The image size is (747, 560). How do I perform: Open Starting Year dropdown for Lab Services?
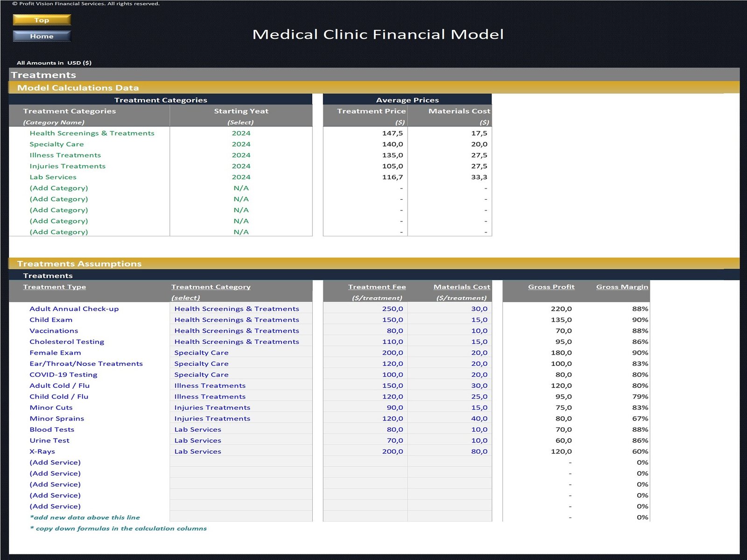click(241, 177)
